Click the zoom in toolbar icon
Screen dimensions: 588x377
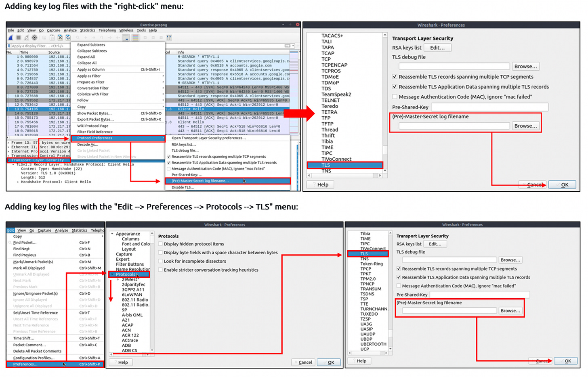[145, 38]
